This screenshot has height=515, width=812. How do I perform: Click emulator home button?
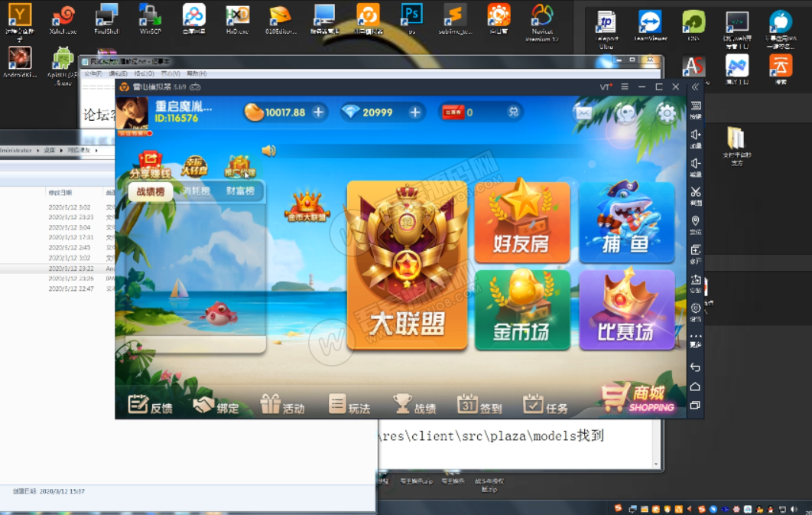click(696, 386)
